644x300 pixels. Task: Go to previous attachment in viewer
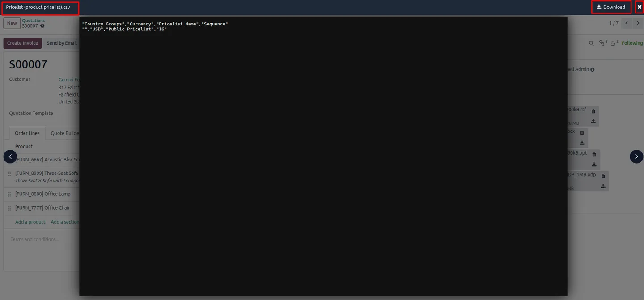[x=10, y=156]
